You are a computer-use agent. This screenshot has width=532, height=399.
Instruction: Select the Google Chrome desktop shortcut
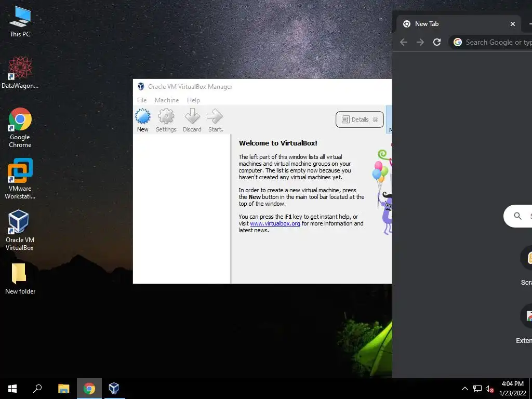(x=20, y=128)
